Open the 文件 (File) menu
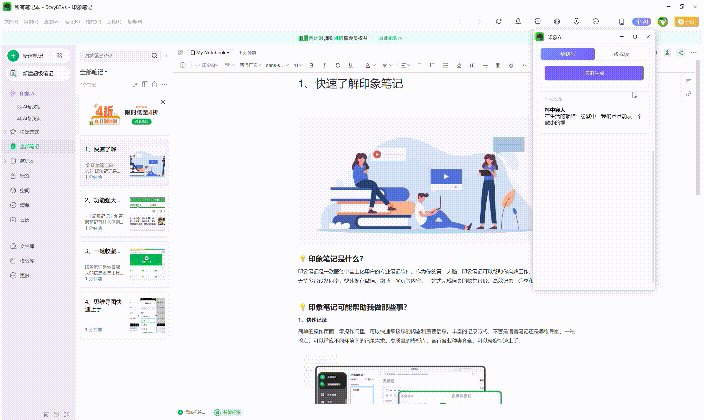Image resolution: width=704 pixels, height=420 pixels. click(11, 22)
